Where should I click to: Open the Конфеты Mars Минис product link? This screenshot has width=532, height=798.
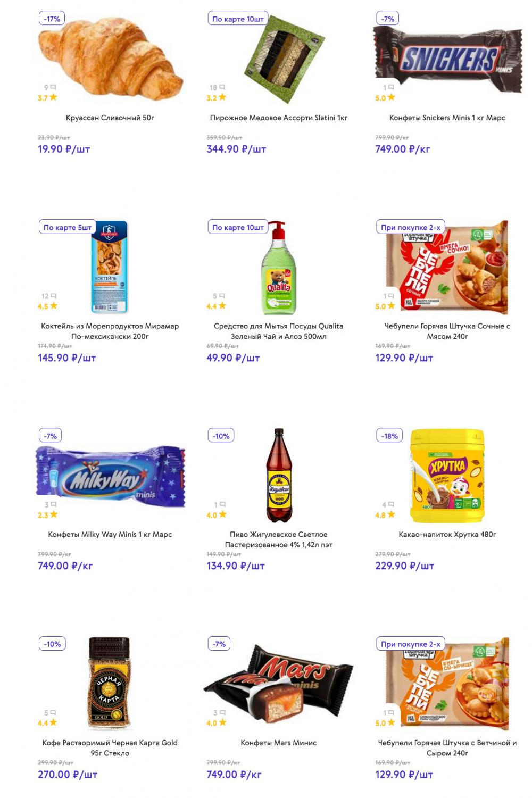point(279,743)
